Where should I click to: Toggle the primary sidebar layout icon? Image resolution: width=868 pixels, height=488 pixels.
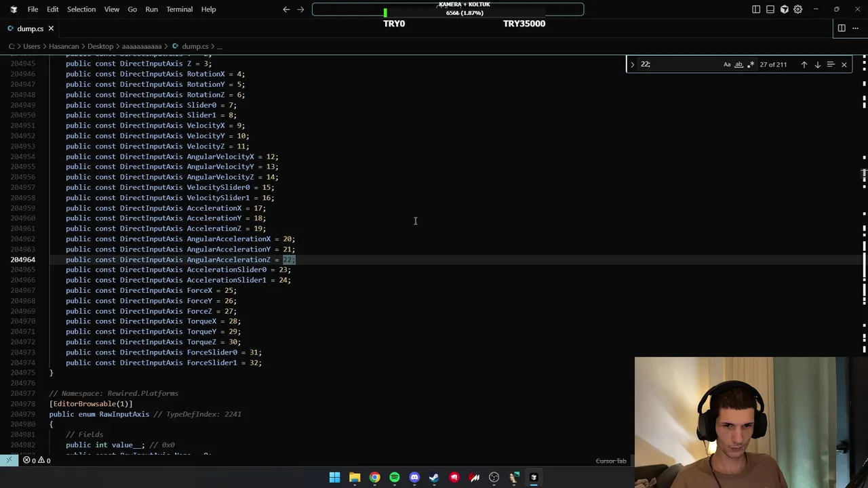[x=756, y=9]
